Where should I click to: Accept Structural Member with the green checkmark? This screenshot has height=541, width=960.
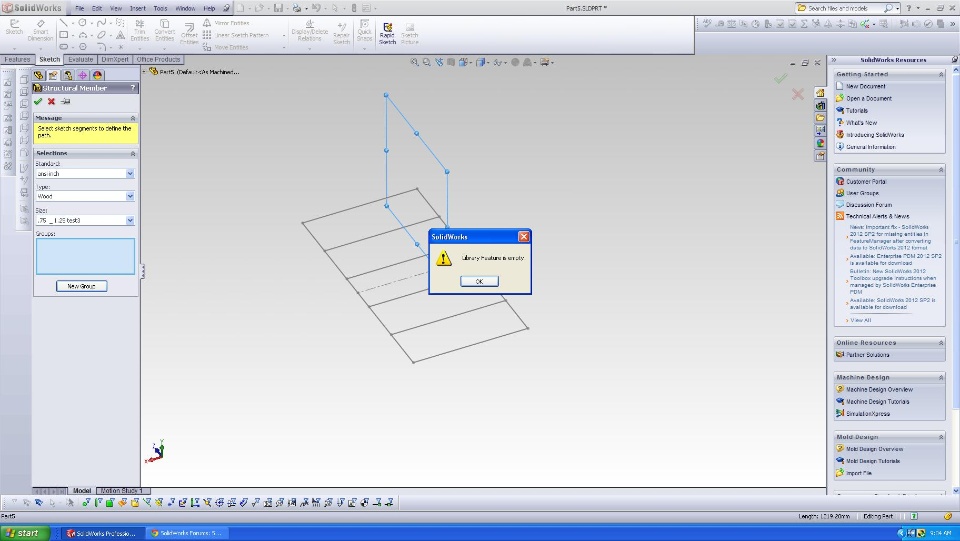click(x=39, y=102)
